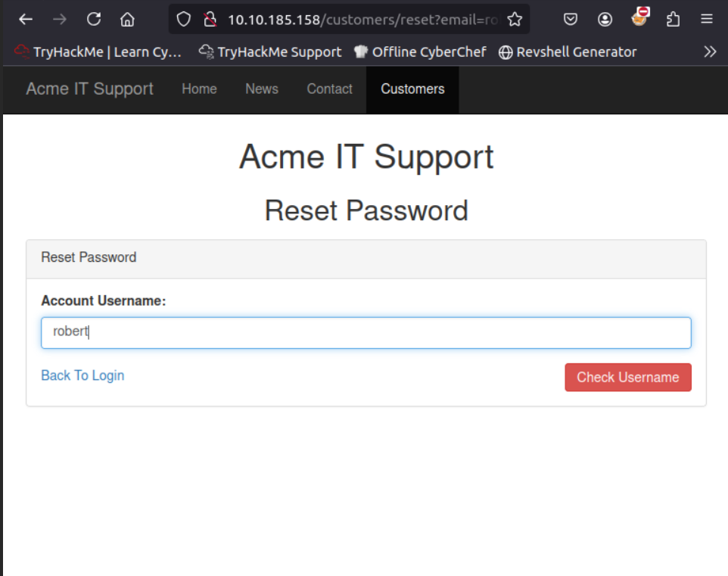Bookmark this page with star icon
This screenshot has height=576, width=728.
click(515, 20)
